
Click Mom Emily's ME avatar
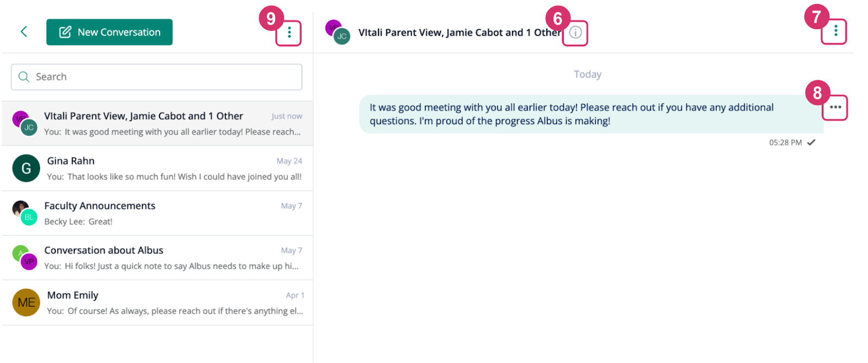pyautogui.click(x=26, y=303)
